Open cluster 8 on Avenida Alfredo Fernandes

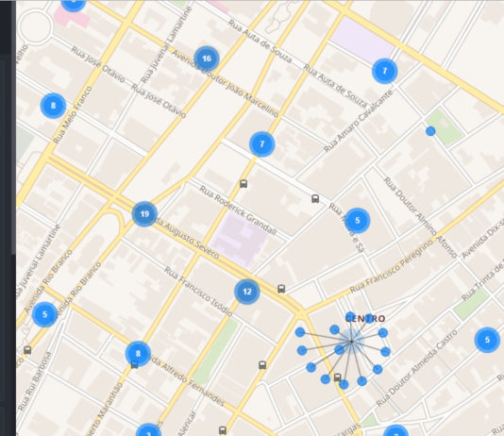(x=138, y=354)
